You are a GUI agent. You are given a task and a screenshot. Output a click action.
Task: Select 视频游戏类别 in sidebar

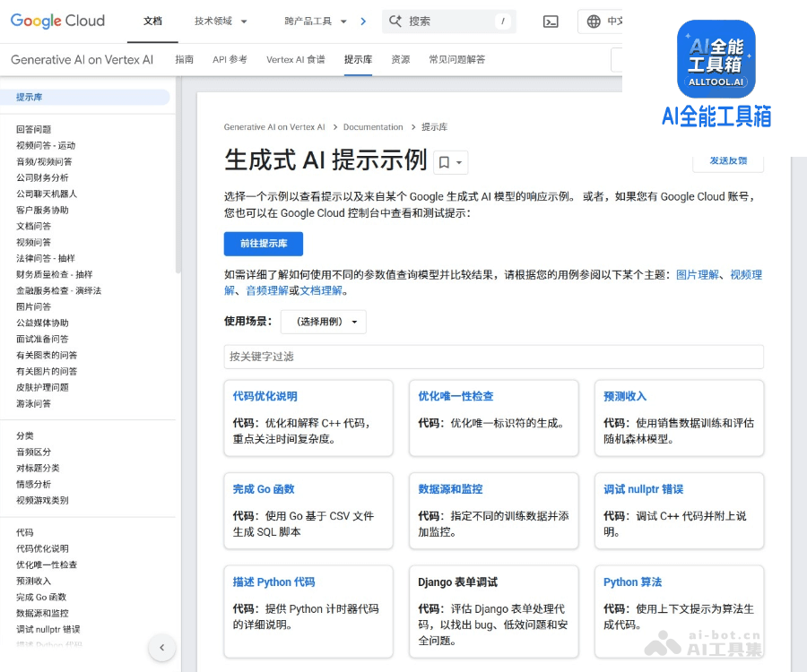(42, 500)
